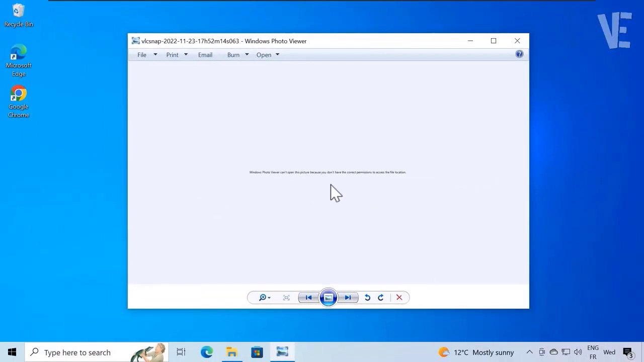Viewport: 644px width, 362px height.
Task: Open Task View from the taskbar
Action: (181, 352)
